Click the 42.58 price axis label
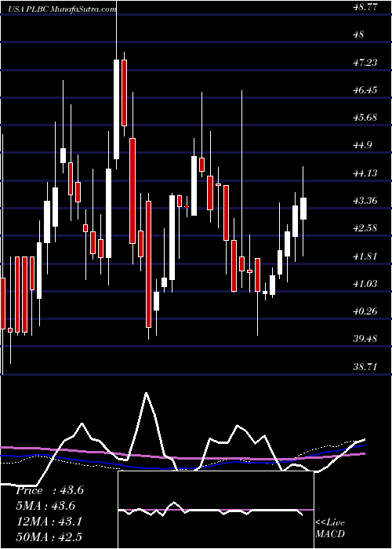The width and height of the screenshot is (392, 549). click(x=365, y=228)
